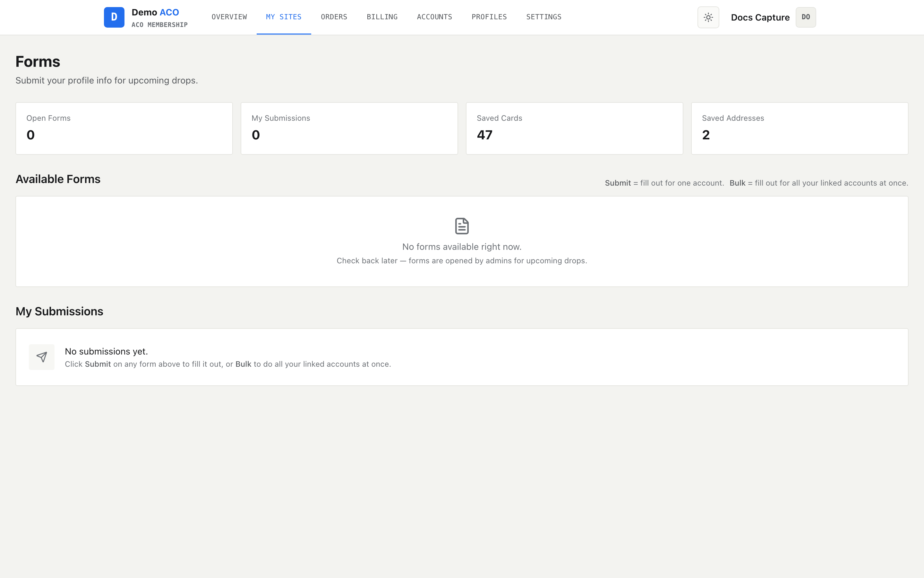The height and width of the screenshot is (578, 924).
Task: Click the Saved Cards 47 stat card
Action: (x=575, y=128)
